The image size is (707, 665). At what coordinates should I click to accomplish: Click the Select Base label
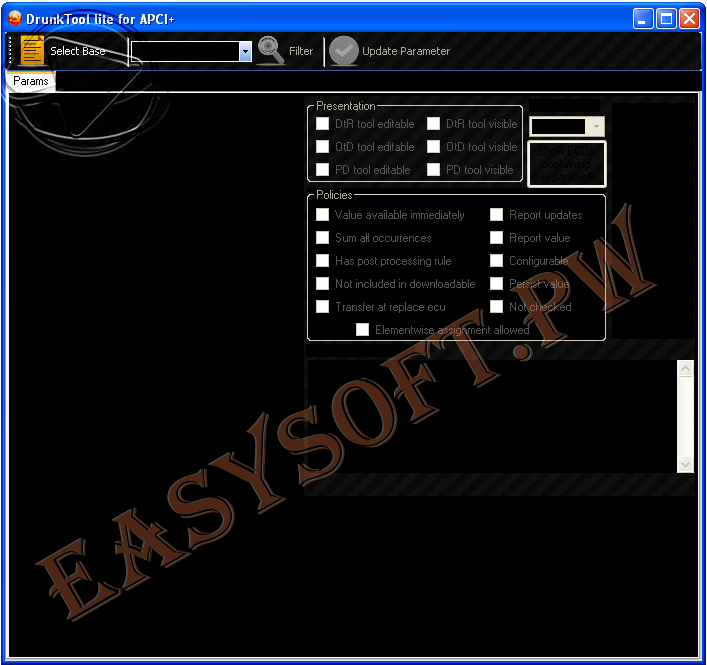pos(78,51)
